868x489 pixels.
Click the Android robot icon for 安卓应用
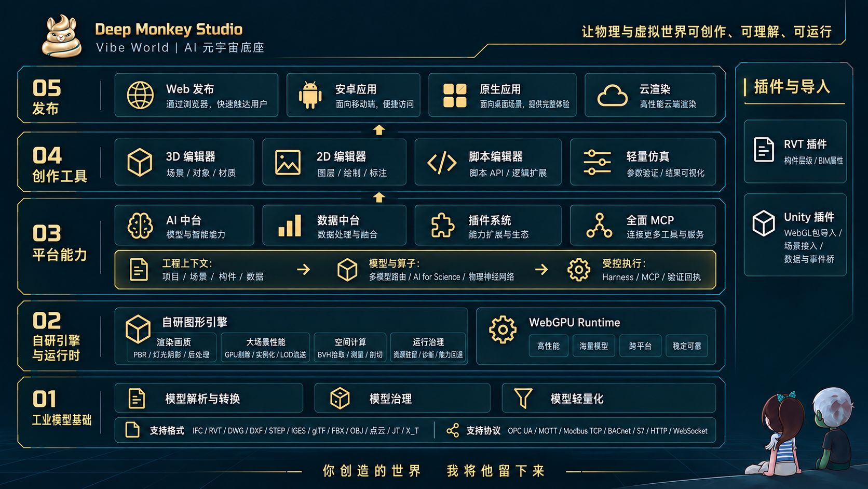tap(310, 95)
